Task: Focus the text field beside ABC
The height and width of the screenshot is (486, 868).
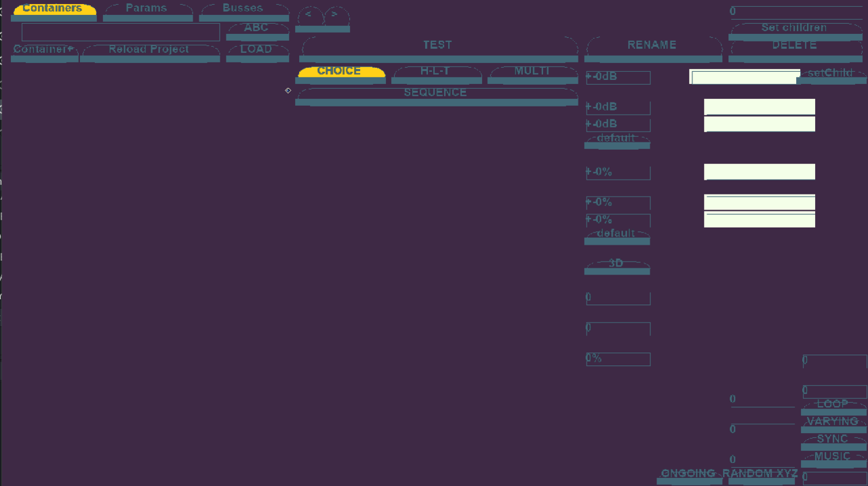Action: 121,32
